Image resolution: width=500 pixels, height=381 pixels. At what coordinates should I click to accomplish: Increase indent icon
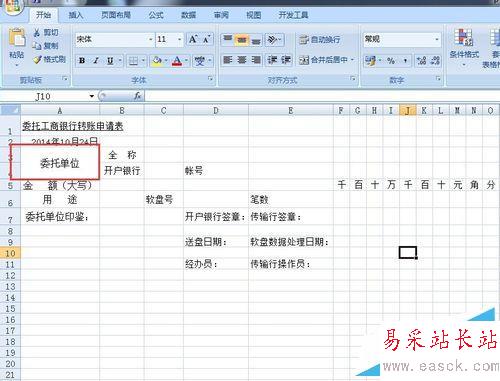[x=286, y=60]
